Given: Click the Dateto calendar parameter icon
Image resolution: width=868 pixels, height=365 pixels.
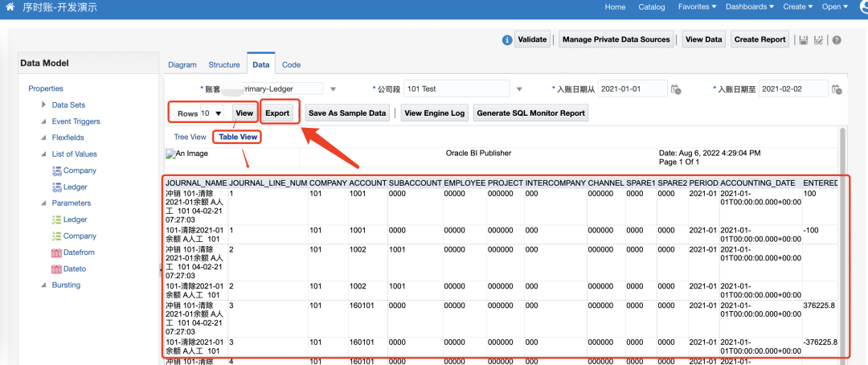Looking at the screenshot, I should click(56, 269).
